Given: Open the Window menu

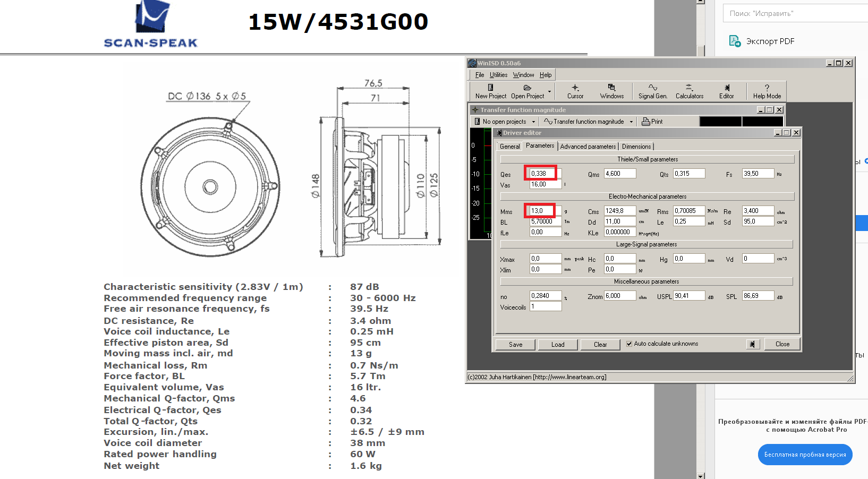Looking at the screenshot, I should (x=523, y=75).
